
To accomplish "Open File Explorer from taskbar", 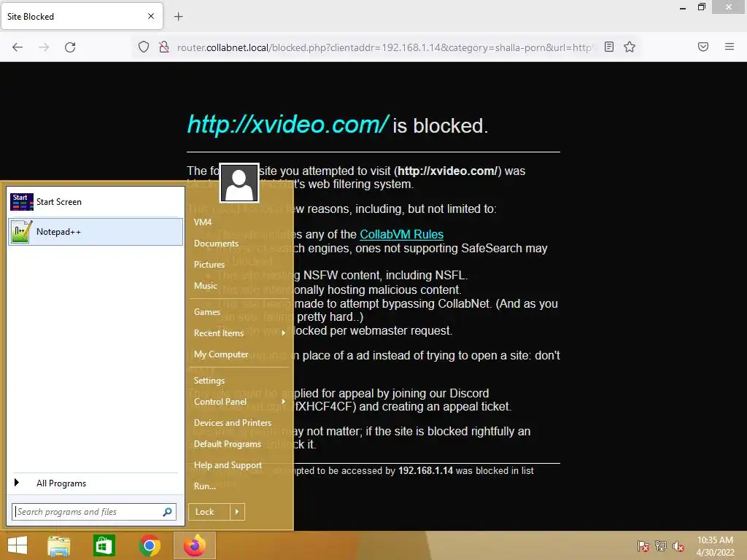I will click(59, 545).
